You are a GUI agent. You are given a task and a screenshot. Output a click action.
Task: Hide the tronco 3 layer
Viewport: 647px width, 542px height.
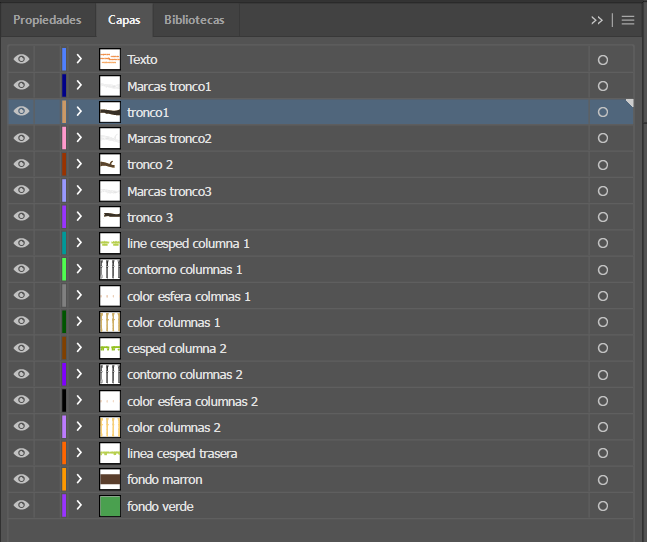21,217
